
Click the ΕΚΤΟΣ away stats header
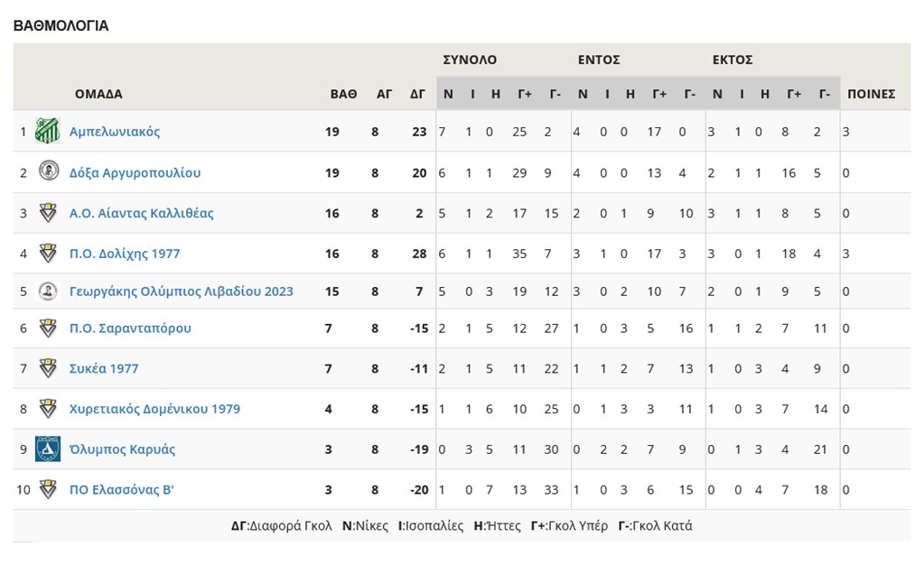(x=733, y=60)
